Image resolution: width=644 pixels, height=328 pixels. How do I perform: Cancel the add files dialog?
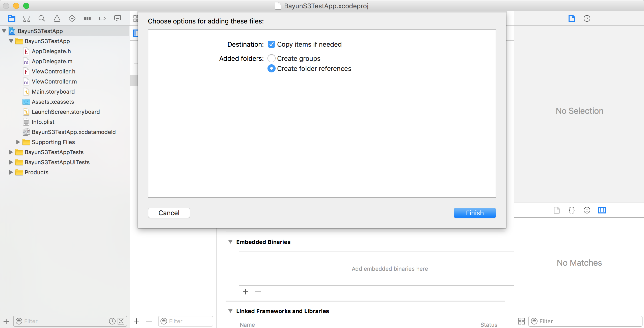pos(169,213)
